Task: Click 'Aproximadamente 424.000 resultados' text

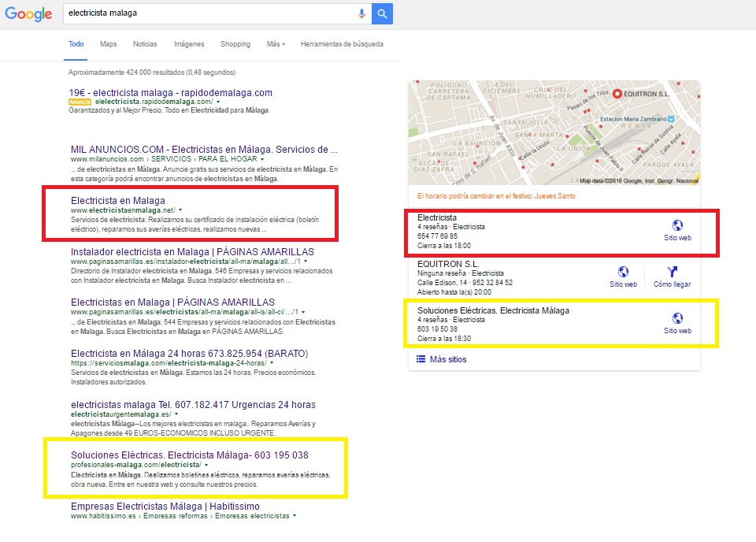Action: 152,72
